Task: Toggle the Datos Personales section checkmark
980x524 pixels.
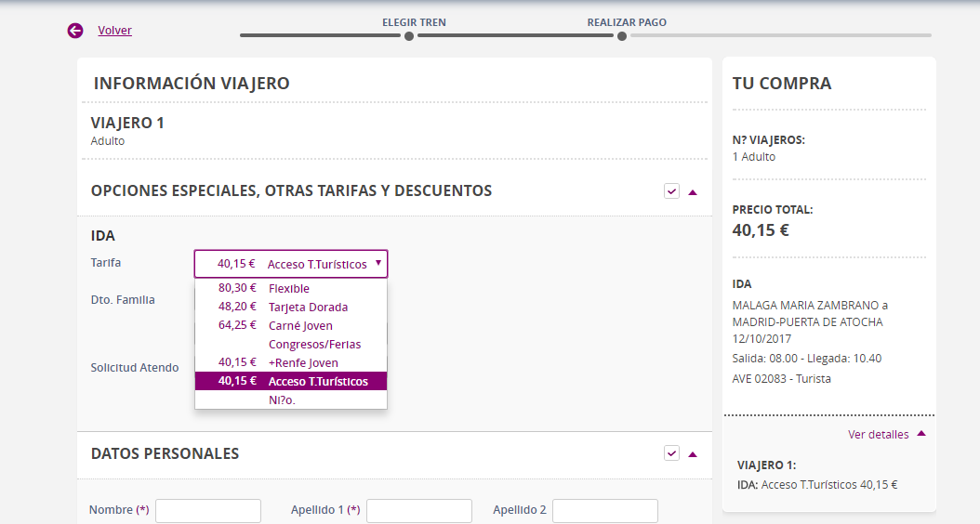Action: click(x=671, y=453)
